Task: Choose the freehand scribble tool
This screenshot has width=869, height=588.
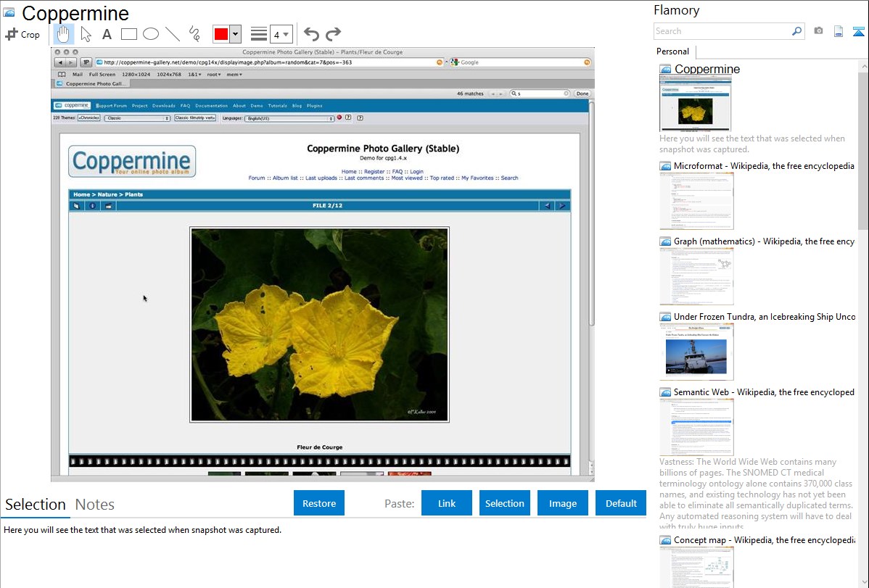Action: (x=194, y=34)
